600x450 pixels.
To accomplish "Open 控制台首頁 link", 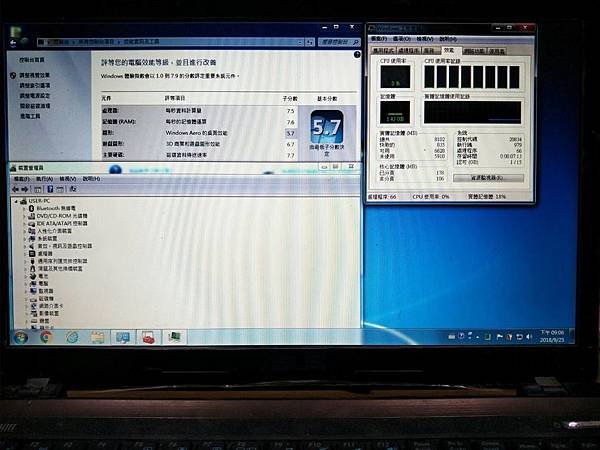I will pos(32,60).
